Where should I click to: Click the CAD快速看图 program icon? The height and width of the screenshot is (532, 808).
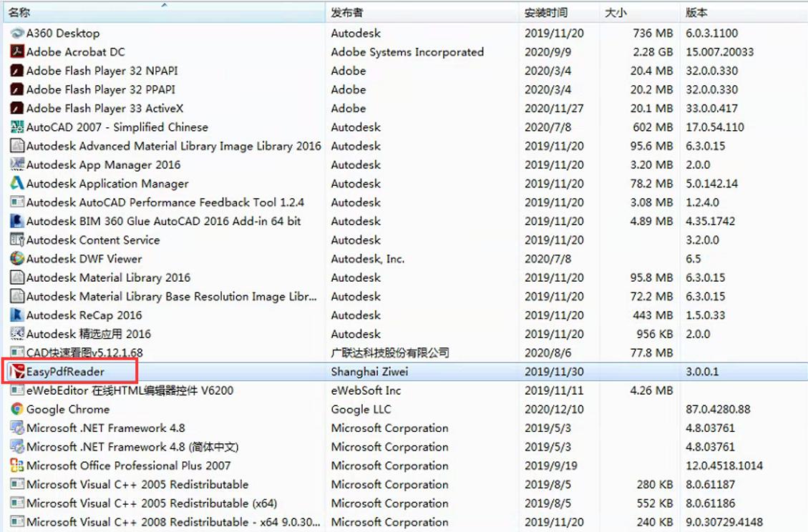pos(16,353)
